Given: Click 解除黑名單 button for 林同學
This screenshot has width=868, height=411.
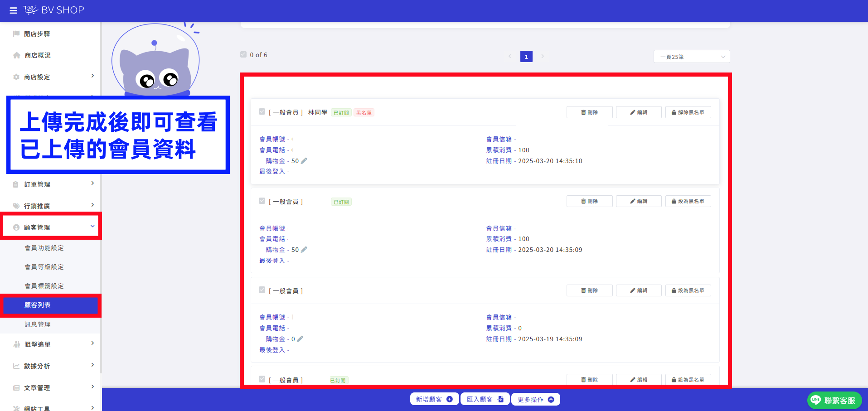Looking at the screenshot, I should pyautogui.click(x=688, y=112).
